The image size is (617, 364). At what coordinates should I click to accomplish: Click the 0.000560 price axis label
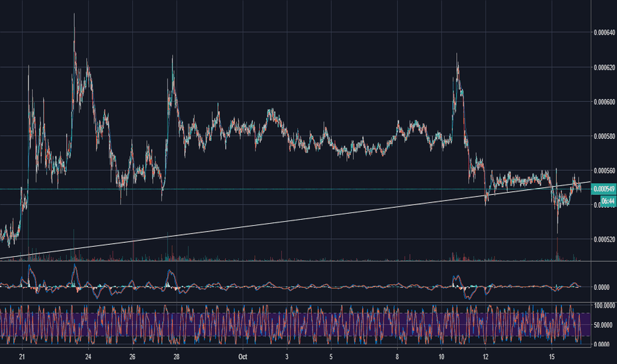(x=604, y=171)
